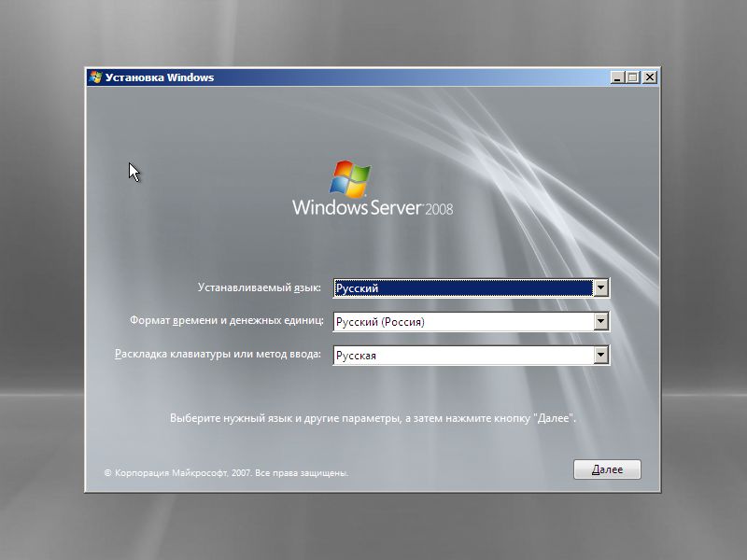Click the Формат времени и денежных единиц label

(x=226, y=320)
